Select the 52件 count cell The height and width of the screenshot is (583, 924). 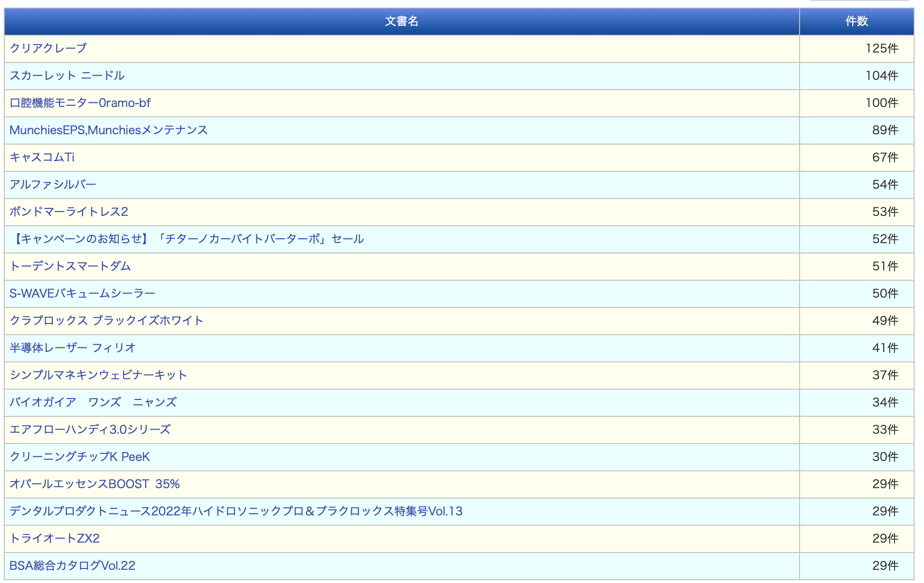click(857, 239)
